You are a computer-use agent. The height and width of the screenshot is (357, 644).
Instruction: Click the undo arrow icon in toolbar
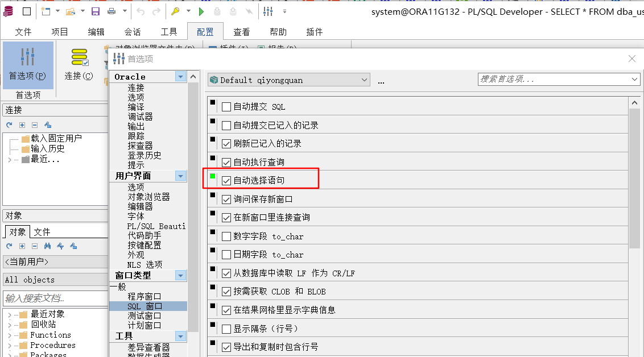[141, 10]
